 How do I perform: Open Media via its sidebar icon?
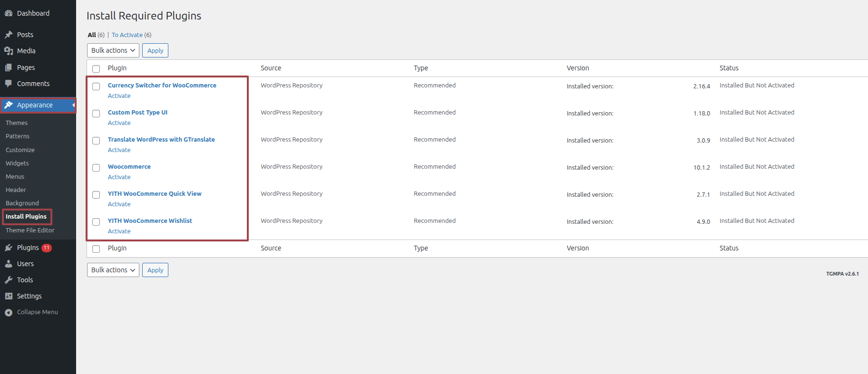[9, 51]
